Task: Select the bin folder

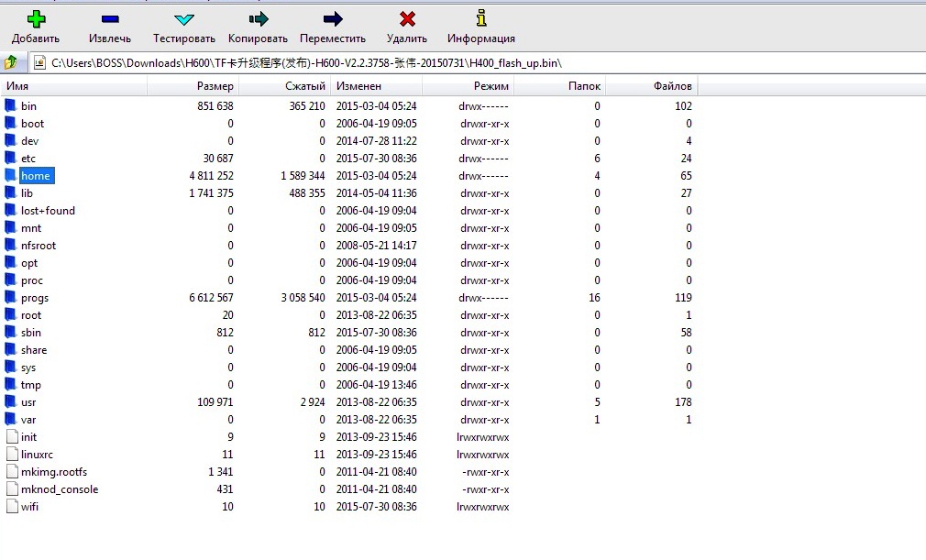Action: [28, 106]
